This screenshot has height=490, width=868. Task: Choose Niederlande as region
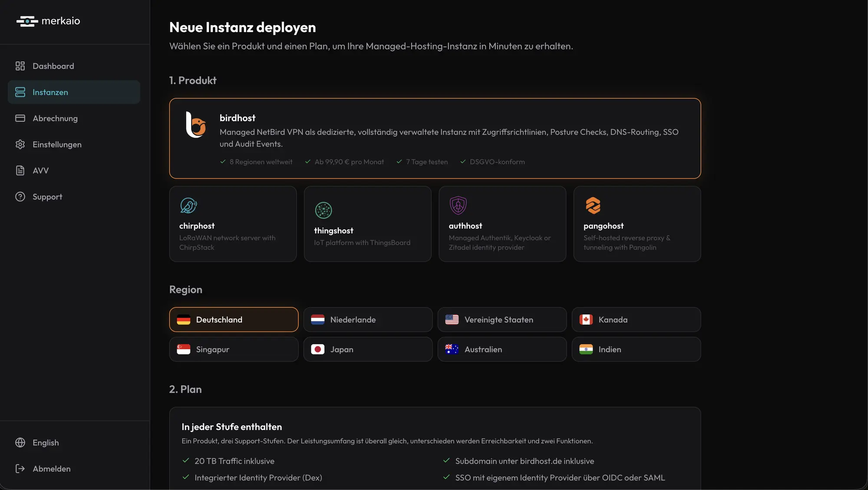[368, 320]
